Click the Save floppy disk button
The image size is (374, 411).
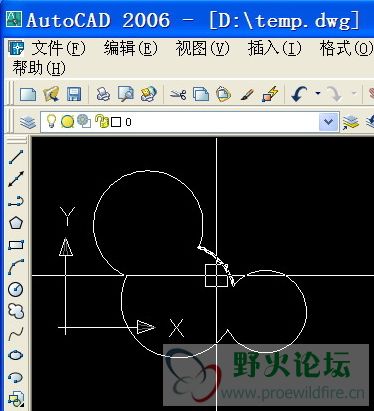tap(74, 94)
